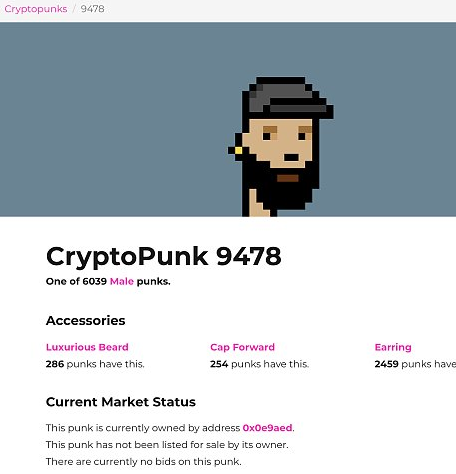Viewport: 456px width, 474px height.
Task: Click the punk's brown mouth
Action: [x=288, y=178]
